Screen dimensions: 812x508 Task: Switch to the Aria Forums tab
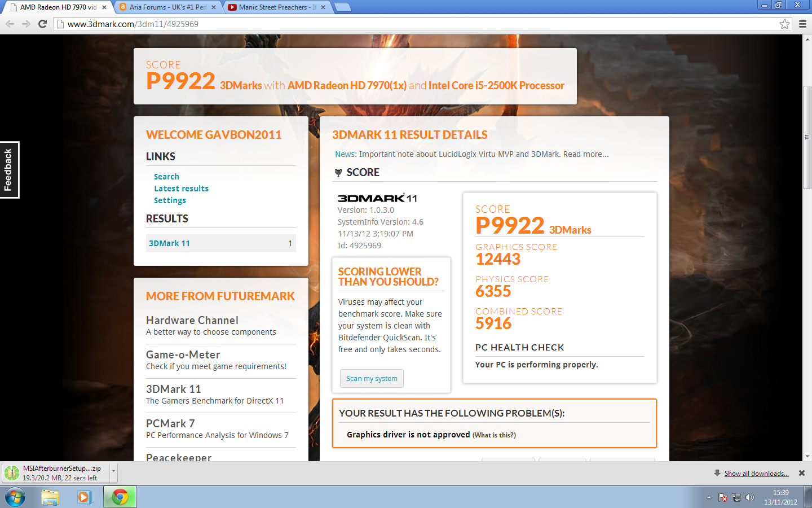pyautogui.click(x=167, y=7)
